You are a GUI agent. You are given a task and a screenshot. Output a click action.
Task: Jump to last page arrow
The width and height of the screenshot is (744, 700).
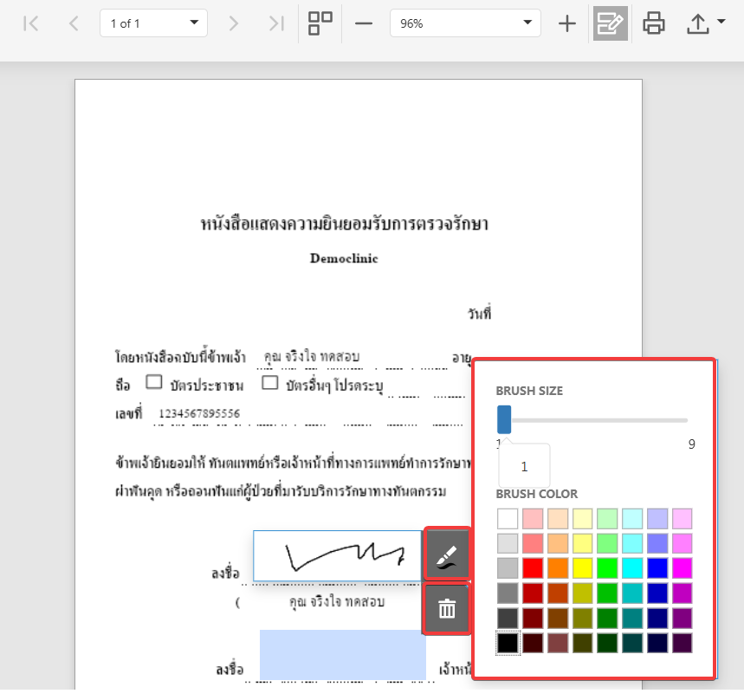[276, 23]
